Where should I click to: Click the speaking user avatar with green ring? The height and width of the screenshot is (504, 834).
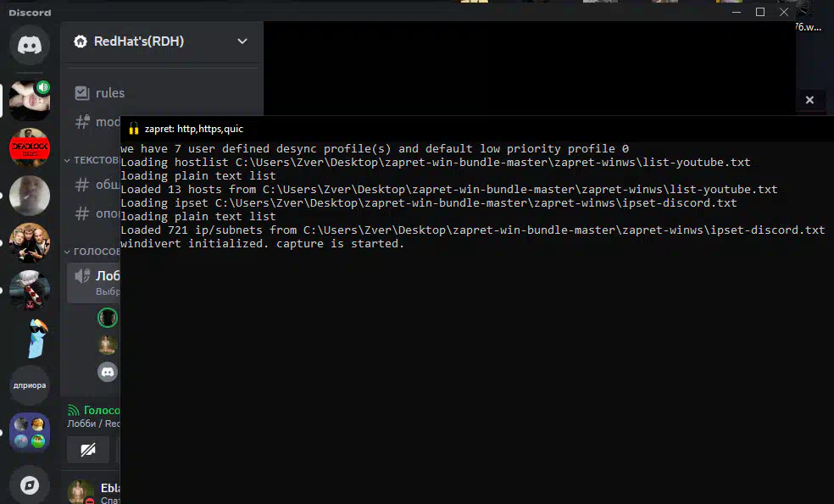coord(108,318)
